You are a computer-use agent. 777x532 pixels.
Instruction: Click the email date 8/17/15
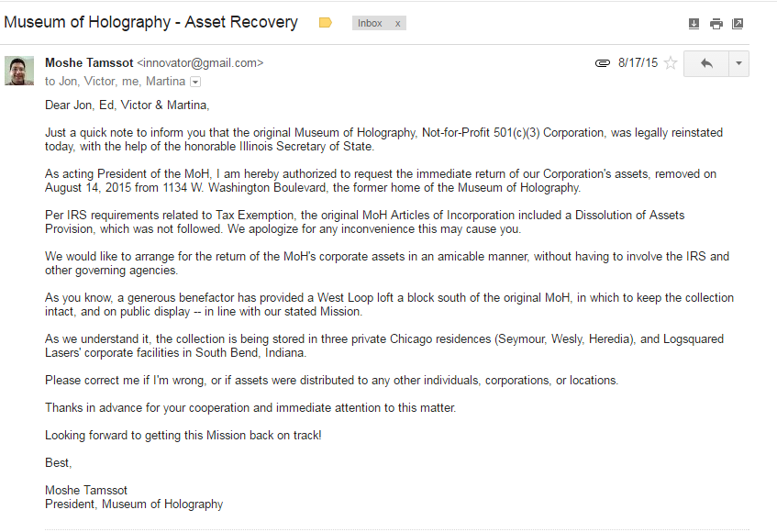tap(638, 63)
